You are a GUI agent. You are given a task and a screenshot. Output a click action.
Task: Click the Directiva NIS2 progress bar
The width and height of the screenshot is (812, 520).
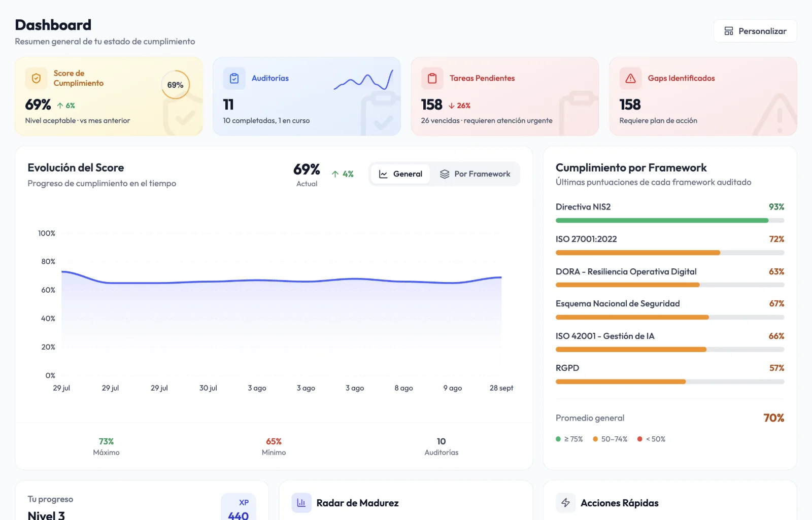tap(670, 221)
